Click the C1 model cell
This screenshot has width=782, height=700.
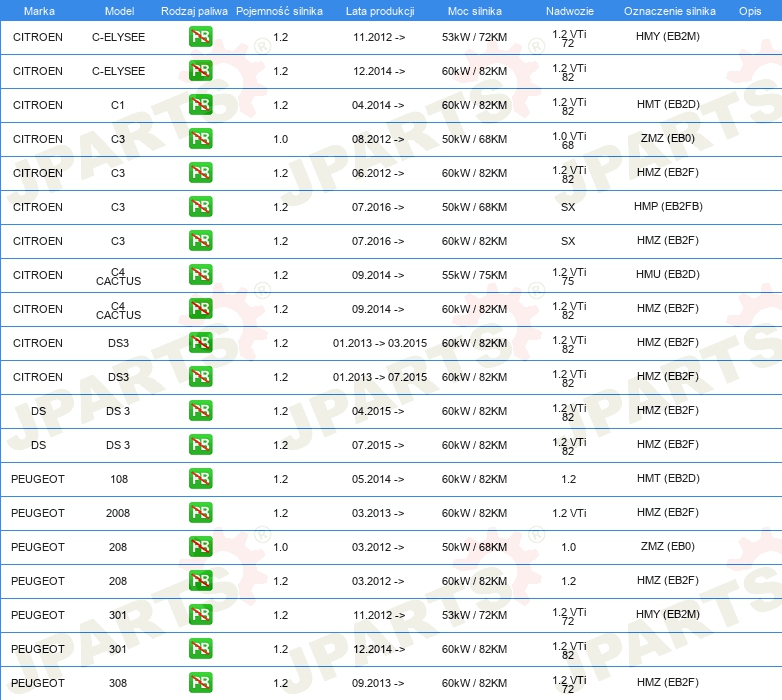[x=118, y=105]
